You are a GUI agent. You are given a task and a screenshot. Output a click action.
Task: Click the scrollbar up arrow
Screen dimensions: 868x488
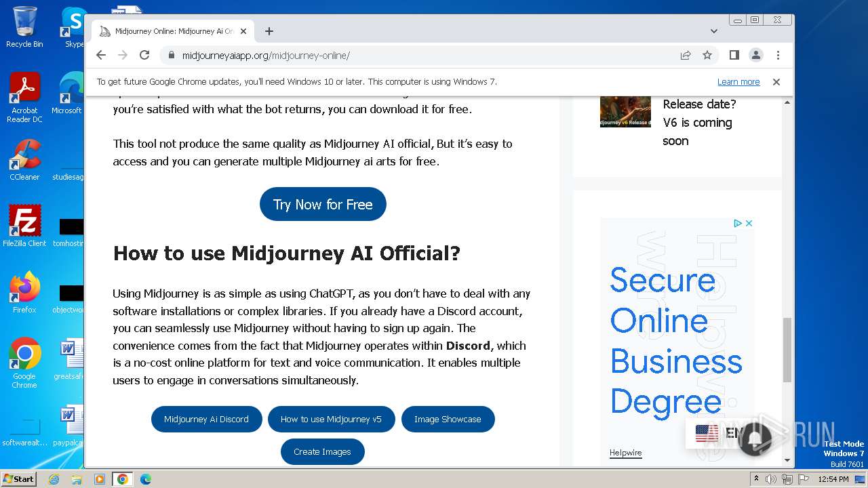pos(787,102)
